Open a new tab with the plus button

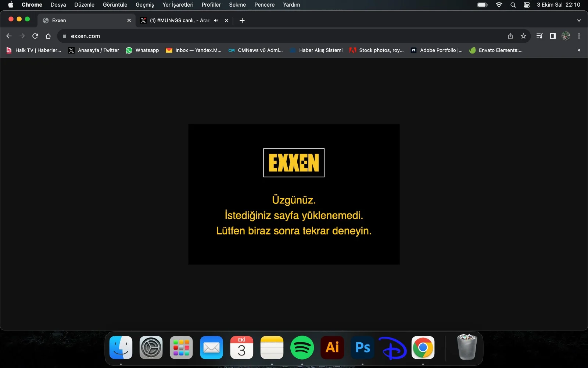(x=242, y=21)
